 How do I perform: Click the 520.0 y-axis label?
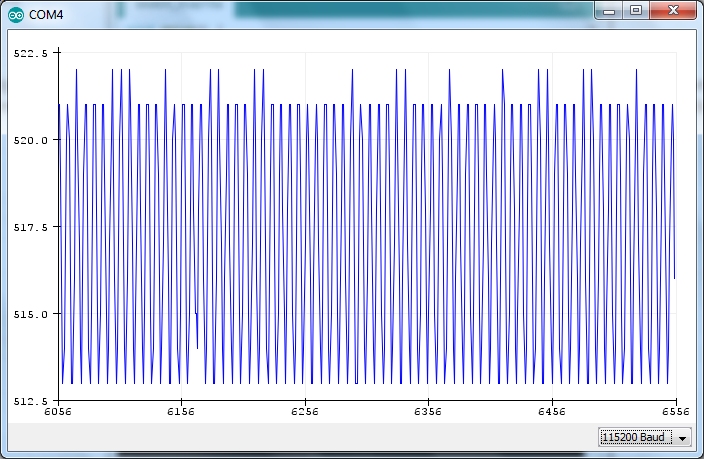[29, 139]
